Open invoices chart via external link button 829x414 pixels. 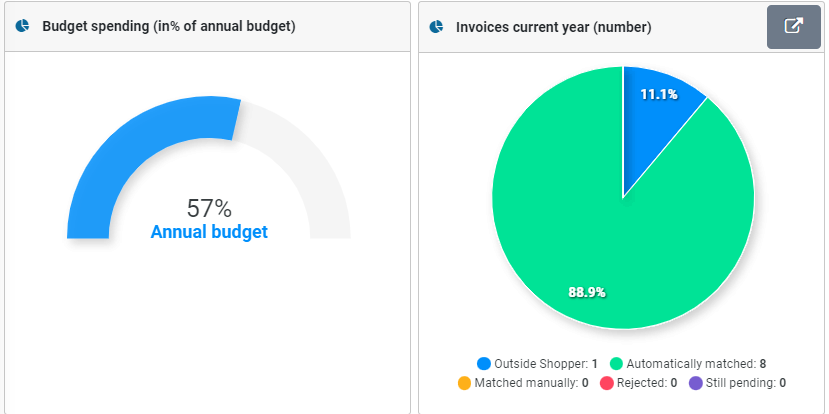pos(793,26)
